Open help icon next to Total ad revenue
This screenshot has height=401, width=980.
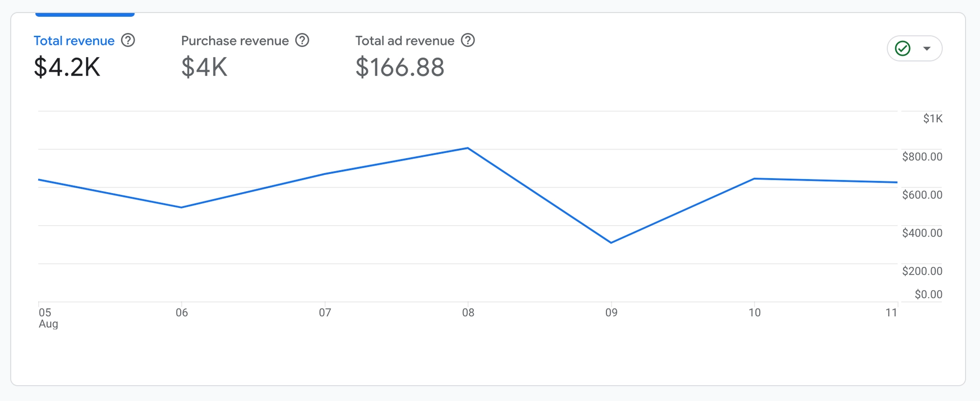(468, 41)
